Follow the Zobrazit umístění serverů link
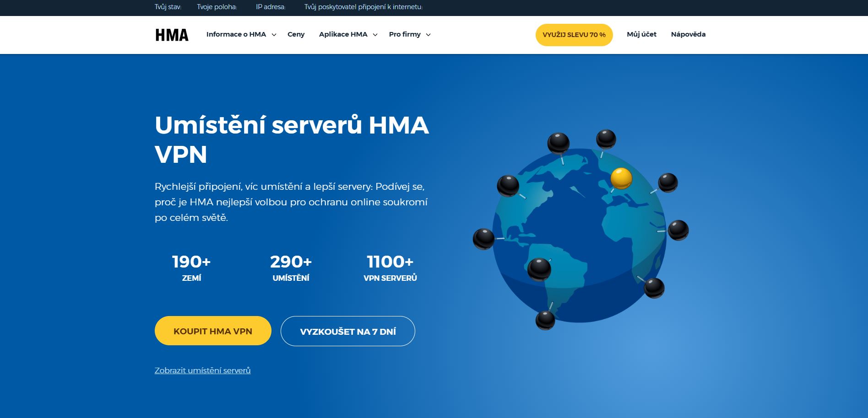This screenshot has width=868, height=418. click(202, 370)
